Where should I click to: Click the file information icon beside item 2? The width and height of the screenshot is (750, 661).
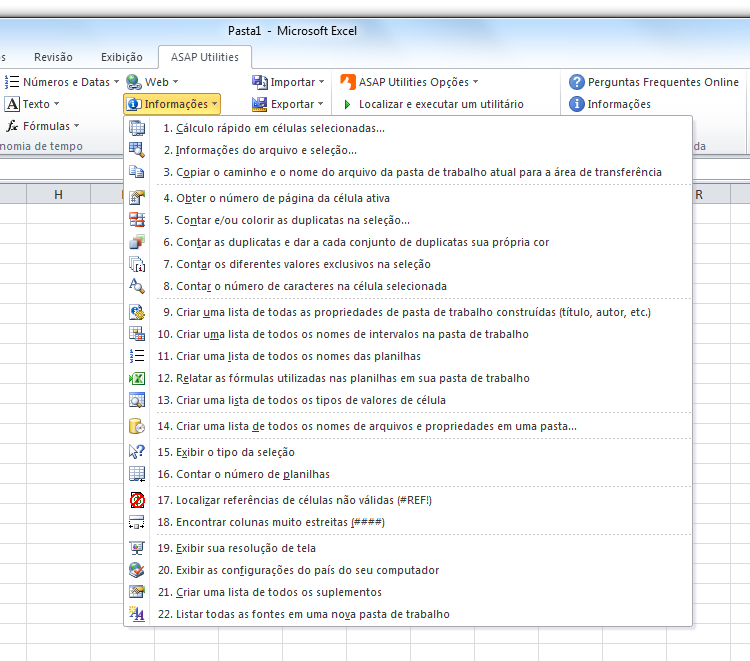tap(137, 150)
